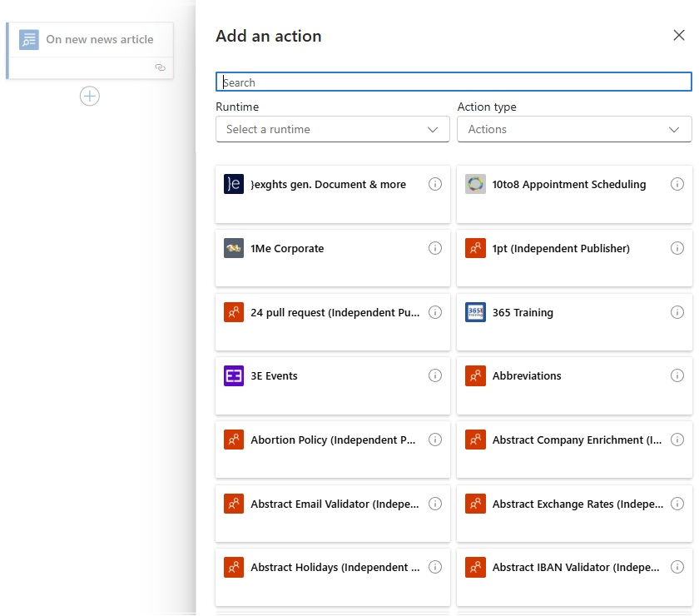Choose Abstract Company Enrichment connector
Viewport: 699px width, 616px height.
pos(574,450)
